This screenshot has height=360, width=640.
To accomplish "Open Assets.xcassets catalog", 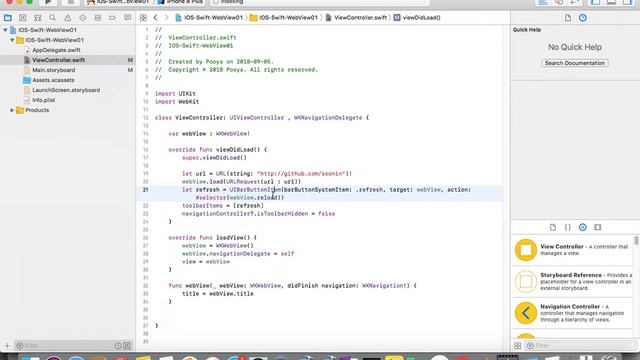I will [x=53, y=80].
